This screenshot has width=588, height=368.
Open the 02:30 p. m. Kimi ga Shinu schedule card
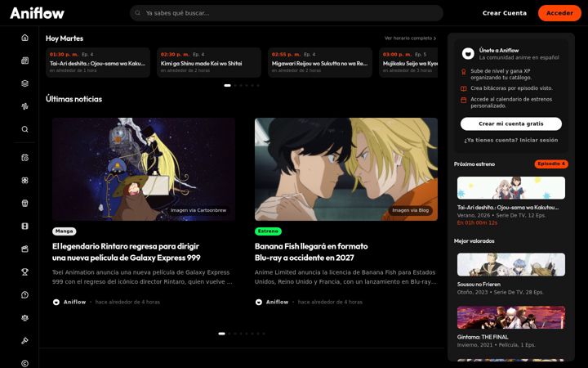[209, 62]
